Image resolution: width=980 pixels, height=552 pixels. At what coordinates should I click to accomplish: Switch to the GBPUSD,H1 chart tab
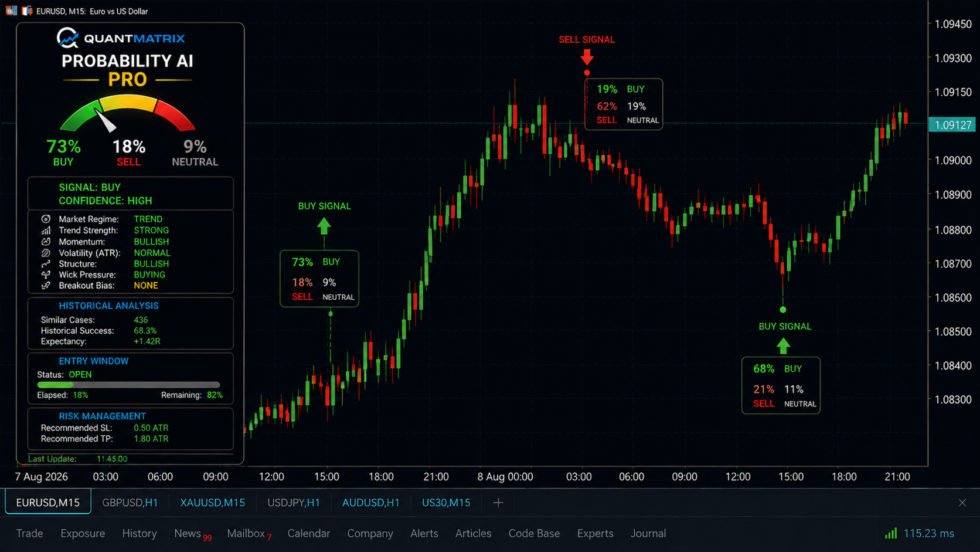pyautogui.click(x=130, y=503)
